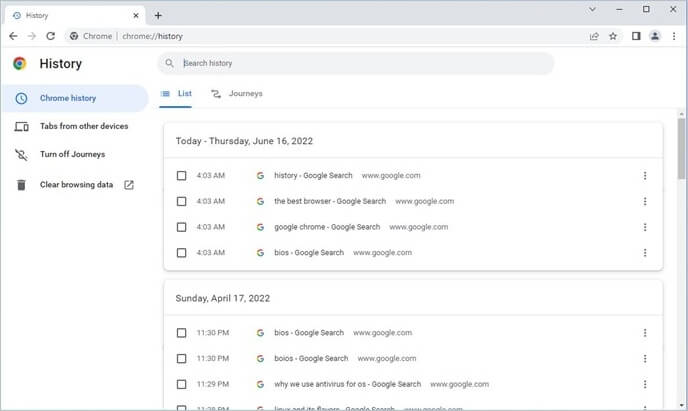
Task: Tick checkbox next to 'google chrome - Google Search'
Action: [x=181, y=227]
